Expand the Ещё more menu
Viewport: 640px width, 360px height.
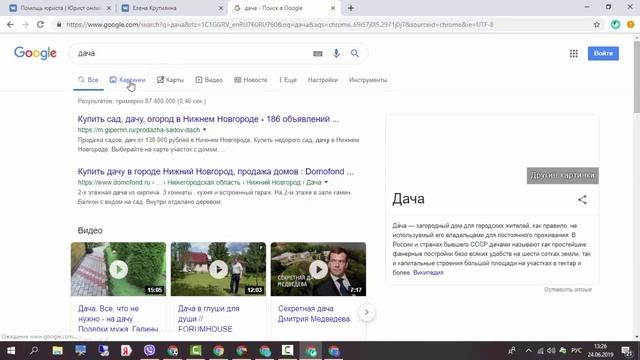click(x=288, y=80)
